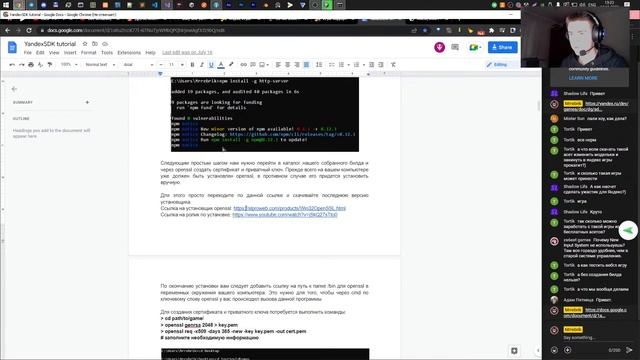This screenshot has height=360, width=640.
Task: Set right text alignment
Action: pyautogui.click(x=297, y=64)
